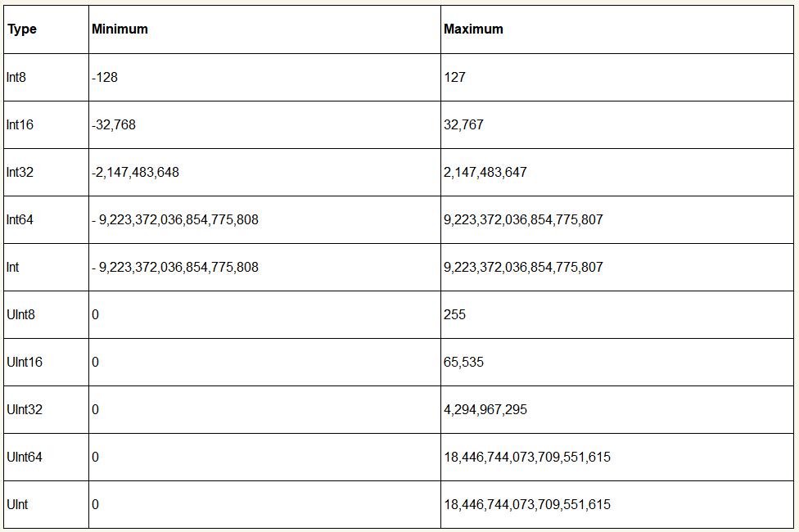The width and height of the screenshot is (799, 532).
Task: Select the Int16 type cell
Action: pos(20,124)
